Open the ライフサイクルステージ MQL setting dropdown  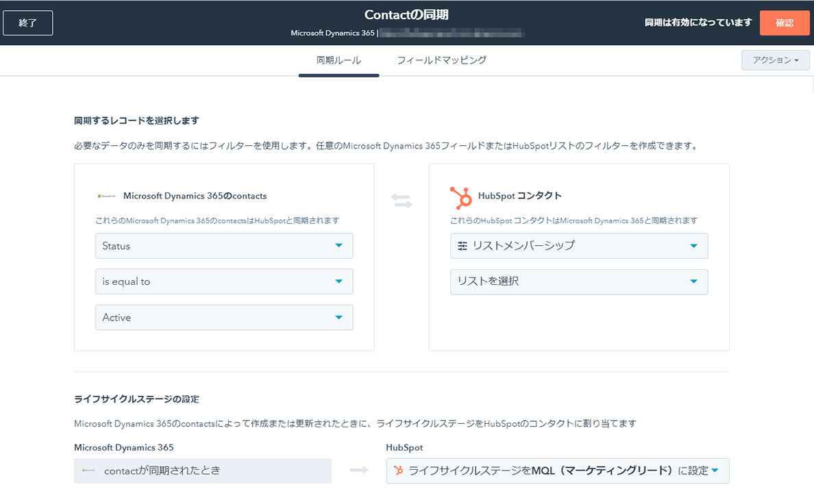pyautogui.click(x=558, y=470)
